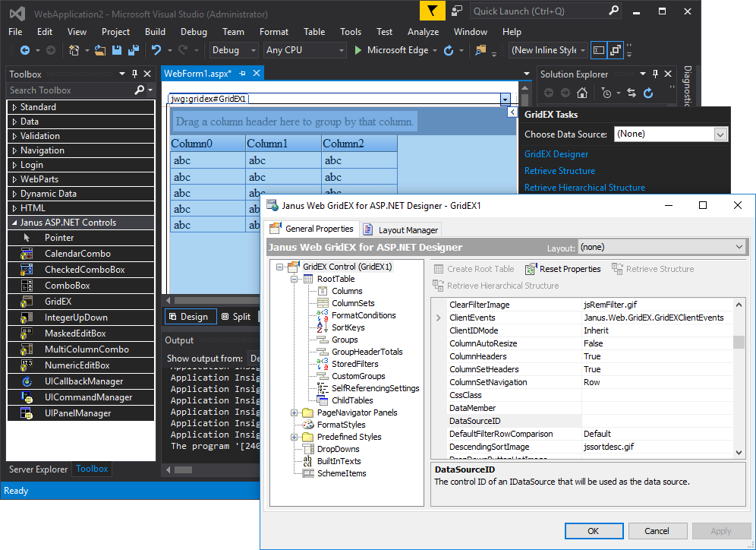
Task: Expand the ClientEvents property row
Action: tap(438, 318)
